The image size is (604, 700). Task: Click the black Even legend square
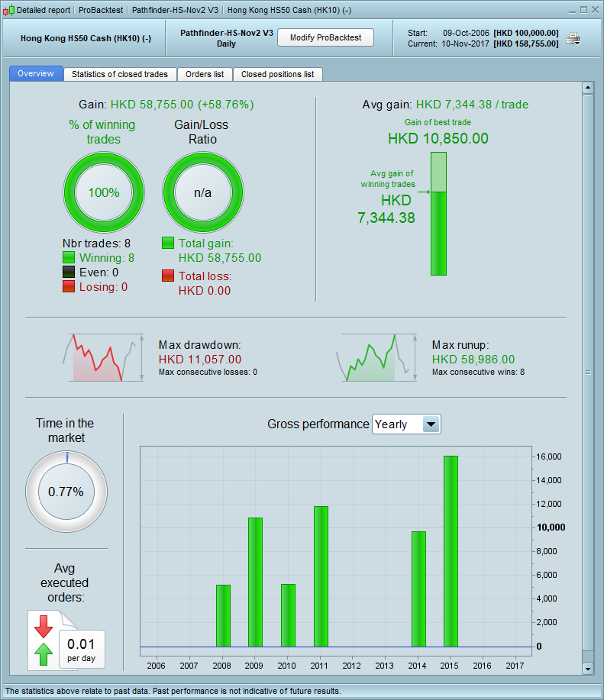pyautogui.click(x=69, y=272)
